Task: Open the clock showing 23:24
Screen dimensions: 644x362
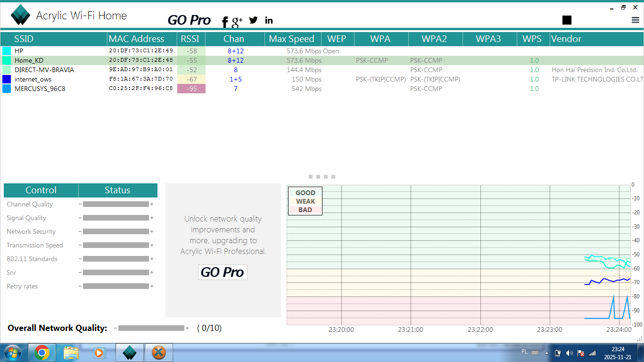Action: click(x=618, y=353)
